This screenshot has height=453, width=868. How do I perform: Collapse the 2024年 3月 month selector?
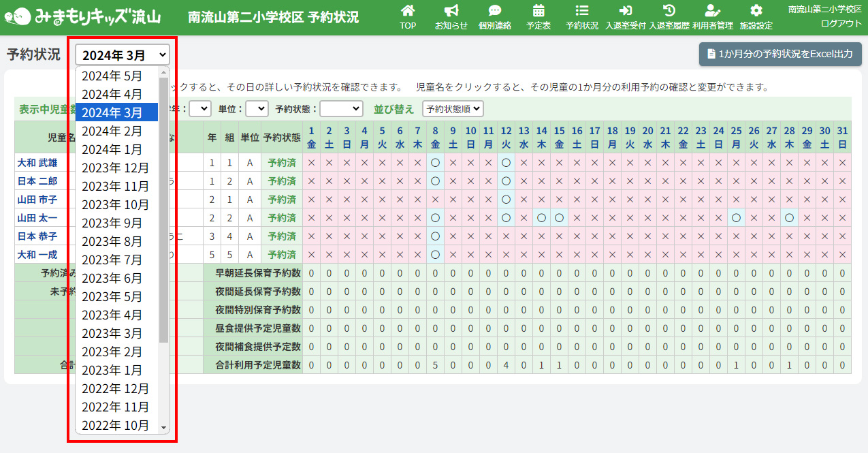point(123,54)
